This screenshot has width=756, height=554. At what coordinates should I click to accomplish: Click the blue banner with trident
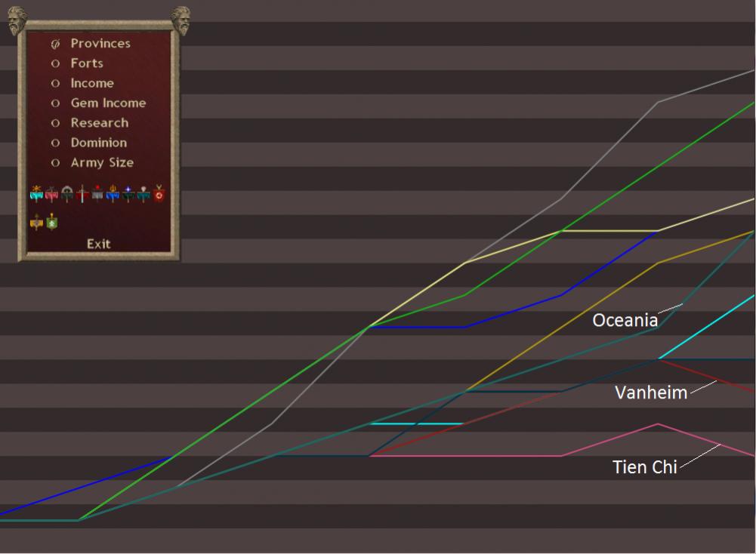tap(113, 195)
